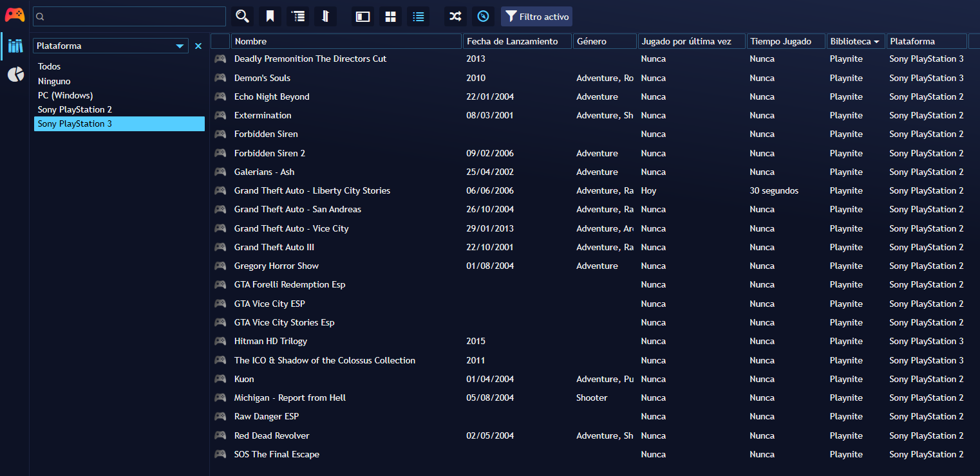Click the Filtro activo button
Image resolution: width=980 pixels, height=476 pixels.
536,17
